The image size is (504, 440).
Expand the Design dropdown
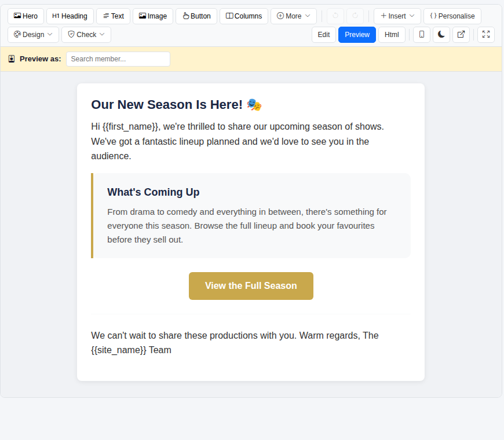(x=33, y=35)
